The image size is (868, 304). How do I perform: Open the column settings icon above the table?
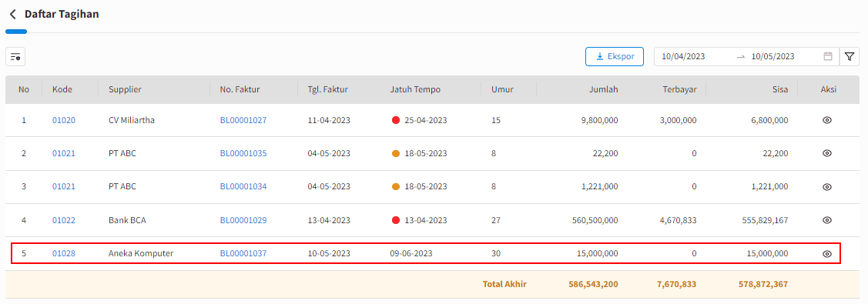[x=15, y=57]
